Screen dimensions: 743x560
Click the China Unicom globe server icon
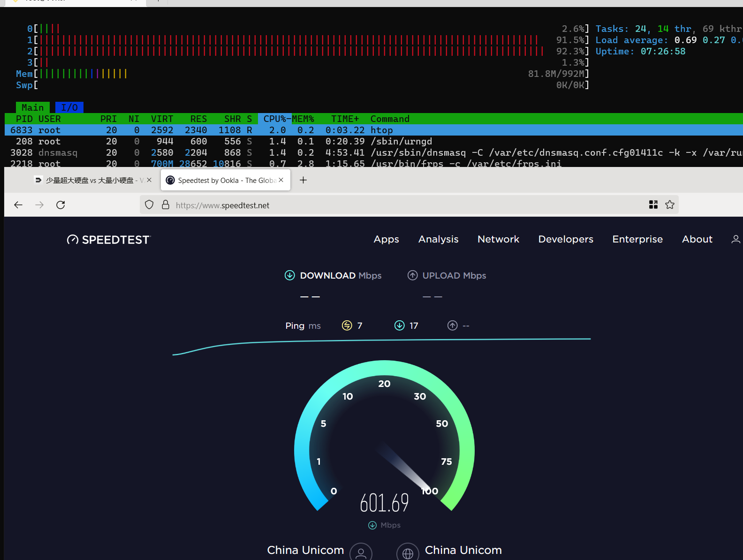coord(408,553)
